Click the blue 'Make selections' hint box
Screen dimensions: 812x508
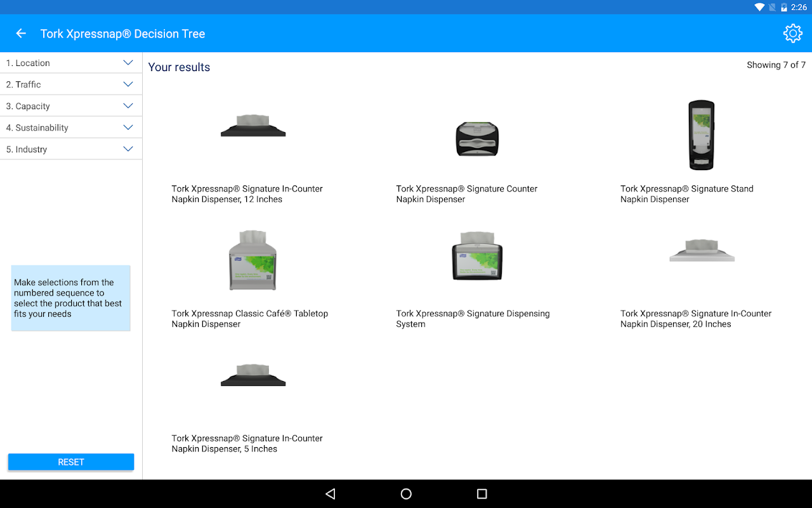pos(71,298)
